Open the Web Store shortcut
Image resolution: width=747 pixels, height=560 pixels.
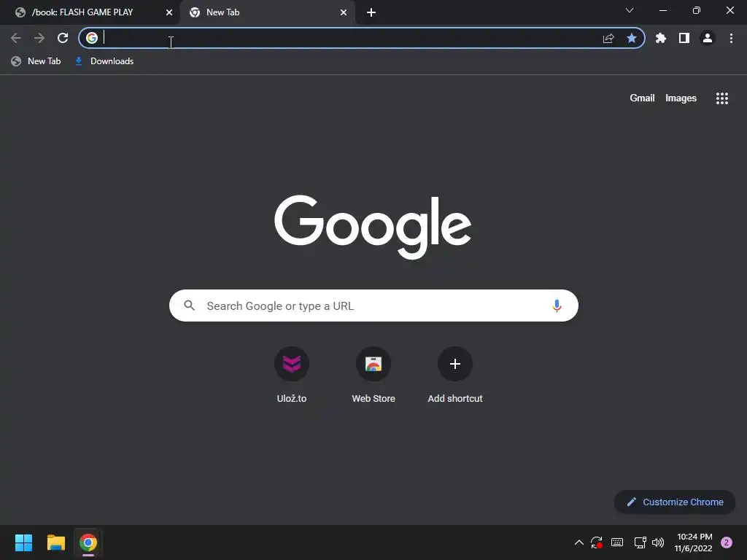click(x=373, y=376)
